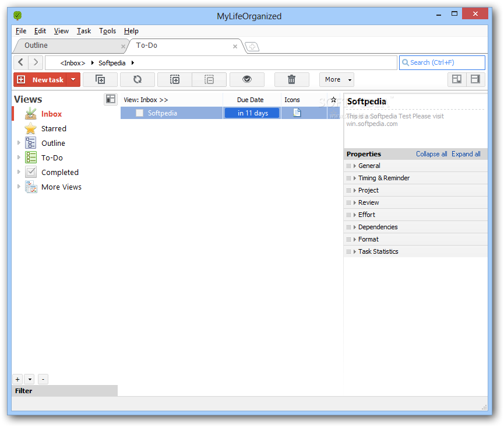The width and height of the screenshot is (504, 427).
Task: Select the To-Do view in sidebar
Action: [52, 157]
